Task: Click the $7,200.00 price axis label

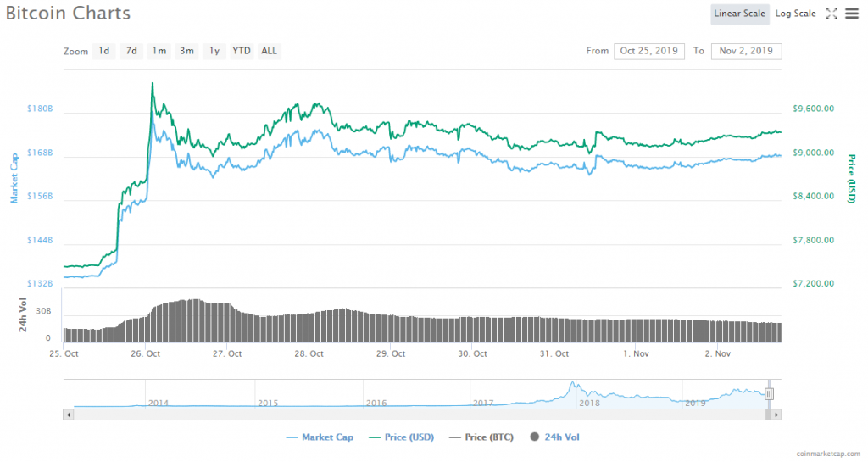Action: 813,283
